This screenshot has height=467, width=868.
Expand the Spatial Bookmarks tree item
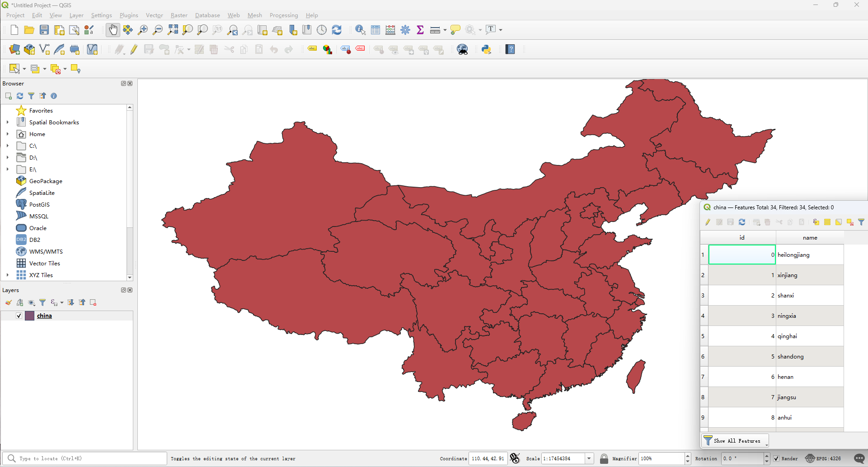(8, 122)
